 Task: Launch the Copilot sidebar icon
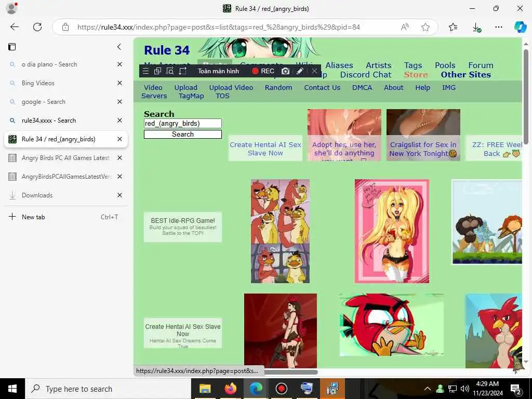(x=520, y=27)
